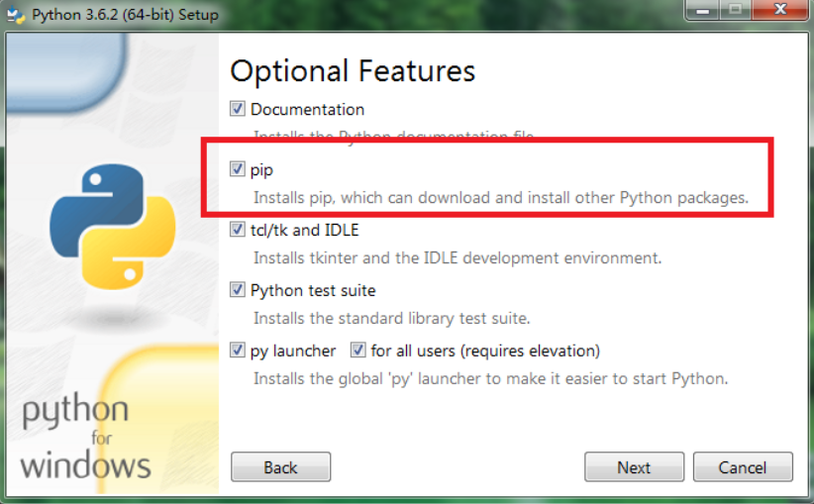The image size is (814, 504).
Task: Minimize the Python Setup window
Action: [x=702, y=9]
